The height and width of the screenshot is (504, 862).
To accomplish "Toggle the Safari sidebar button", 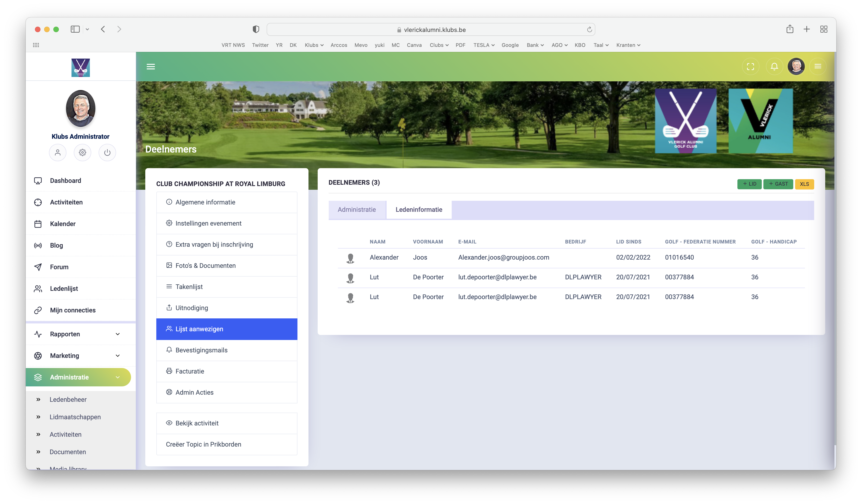I will (x=75, y=29).
